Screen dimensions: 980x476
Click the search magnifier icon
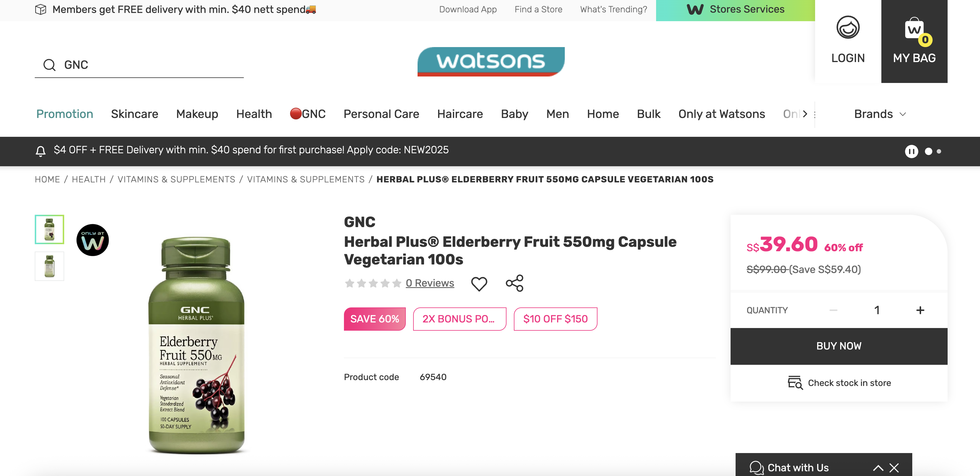(49, 65)
